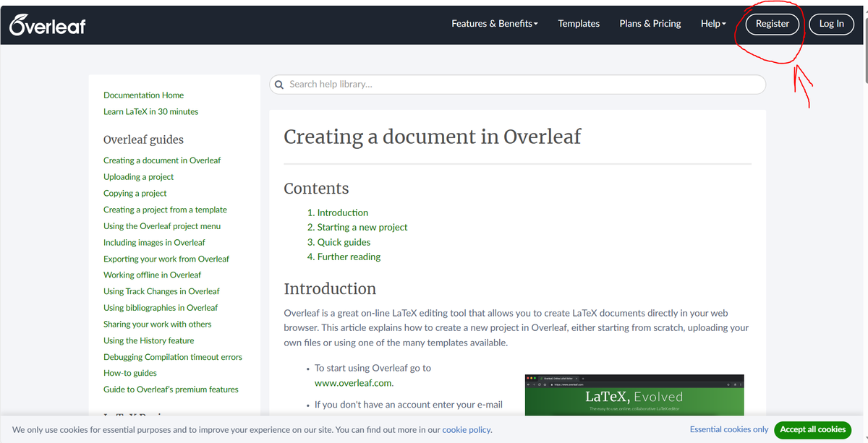The height and width of the screenshot is (443, 868).
Task: Click the Log In button
Action: [832, 24]
